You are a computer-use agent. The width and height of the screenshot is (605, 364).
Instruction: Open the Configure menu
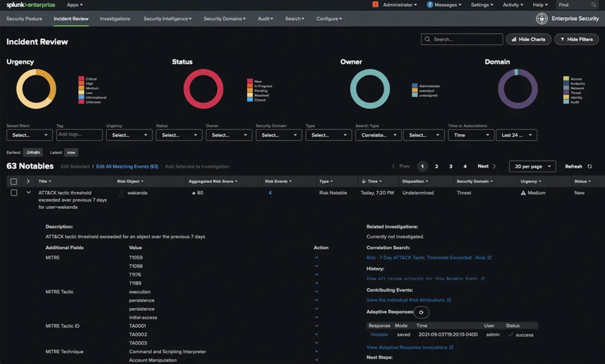tap(327, 19)
